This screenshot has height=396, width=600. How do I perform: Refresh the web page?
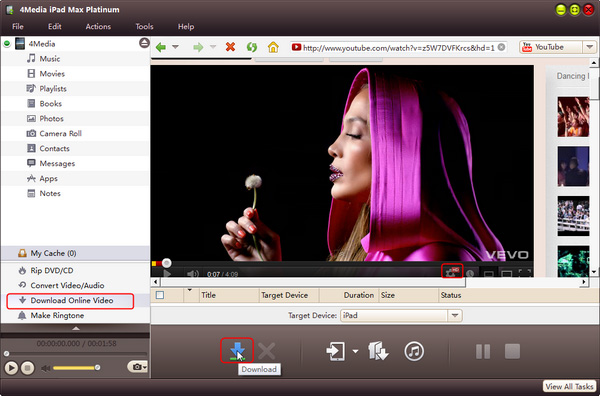click(x=252, y=47)
